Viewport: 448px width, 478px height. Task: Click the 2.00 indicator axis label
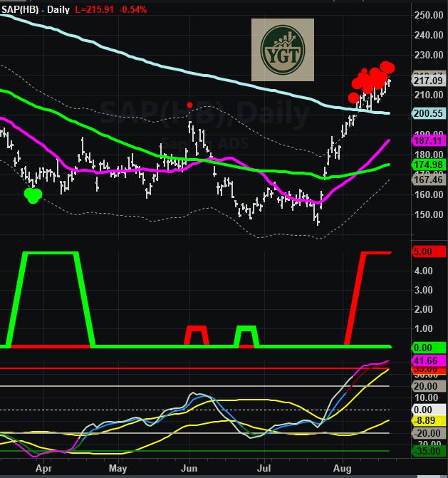(423, 309)
